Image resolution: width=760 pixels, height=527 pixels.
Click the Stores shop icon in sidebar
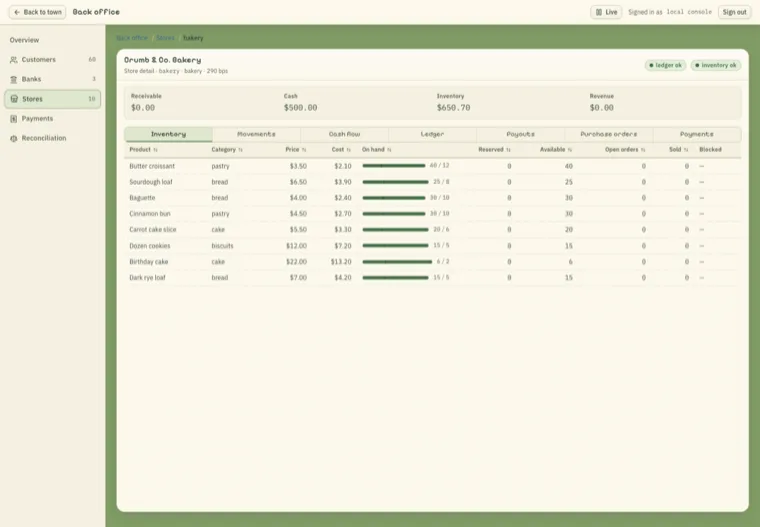14,99
